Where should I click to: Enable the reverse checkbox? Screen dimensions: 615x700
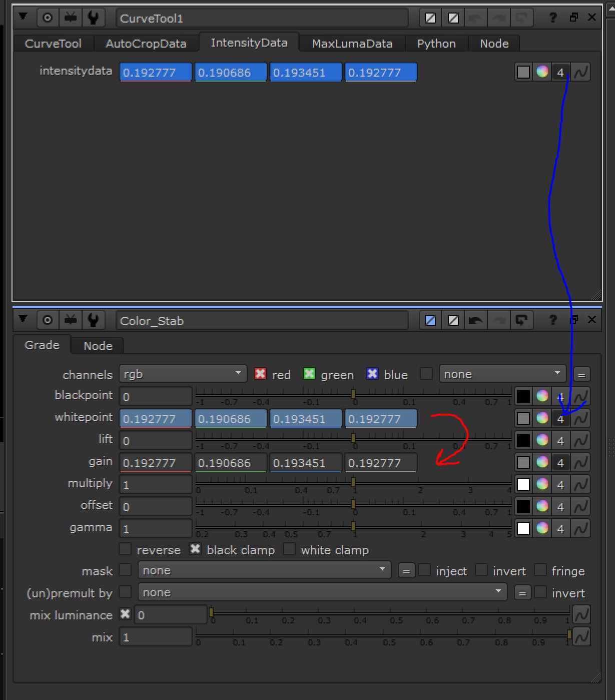point(125,550)
